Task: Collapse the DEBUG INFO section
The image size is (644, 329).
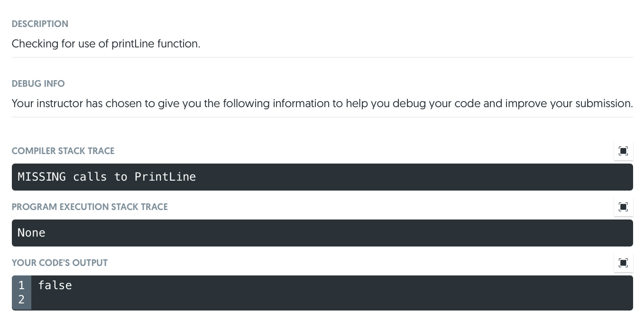Action: click(38, 83)
